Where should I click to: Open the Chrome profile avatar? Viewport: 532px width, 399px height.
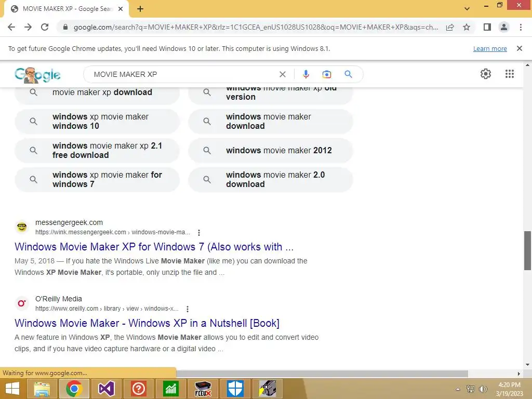[504, 27]
